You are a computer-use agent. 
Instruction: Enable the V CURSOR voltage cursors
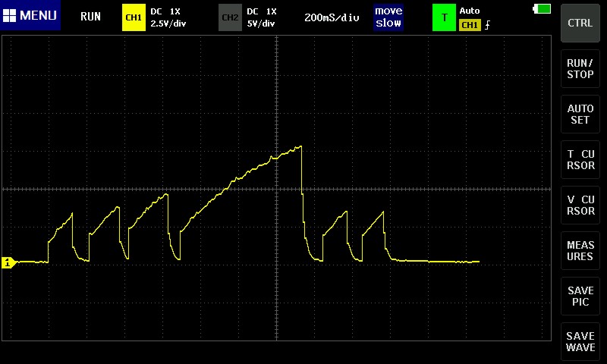[x=580, y=206]
